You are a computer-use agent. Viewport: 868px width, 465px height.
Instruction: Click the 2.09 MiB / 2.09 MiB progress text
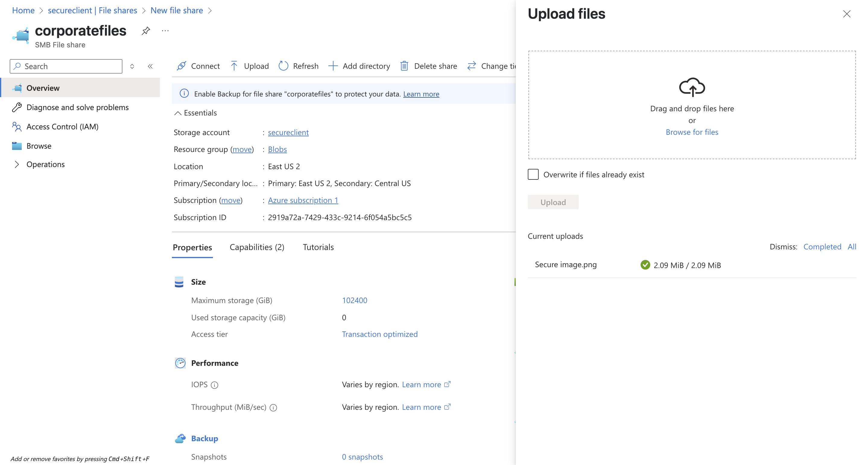click(687, 265)
